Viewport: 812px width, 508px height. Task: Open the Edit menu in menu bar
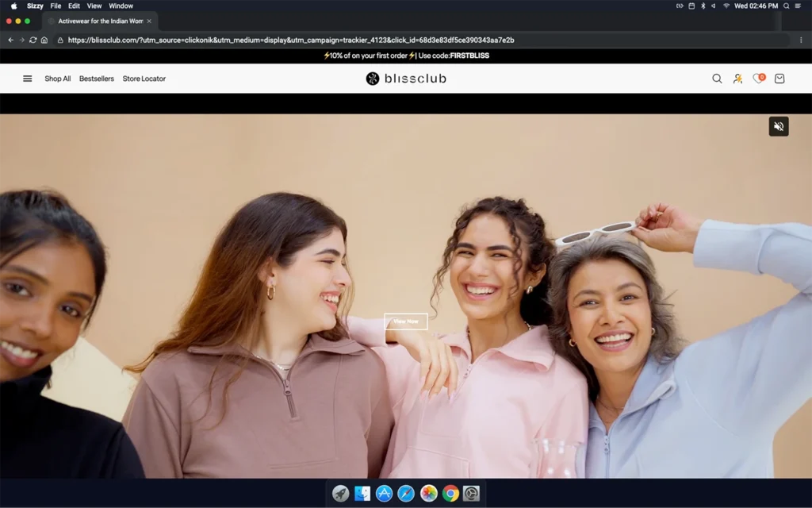pos(74,6)
